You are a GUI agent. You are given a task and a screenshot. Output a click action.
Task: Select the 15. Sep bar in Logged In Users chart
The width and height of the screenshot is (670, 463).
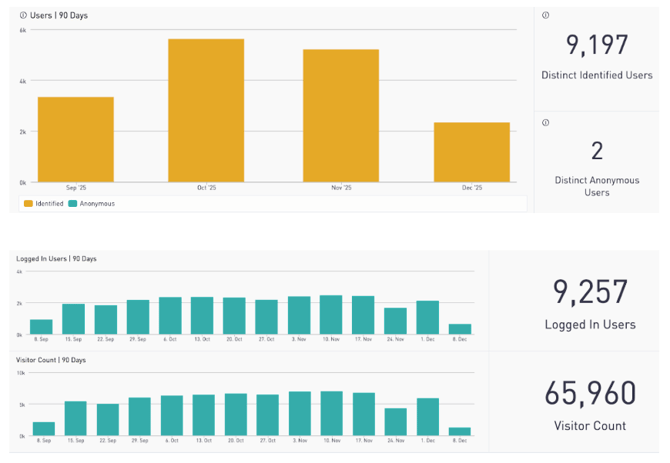coord(73,319)
